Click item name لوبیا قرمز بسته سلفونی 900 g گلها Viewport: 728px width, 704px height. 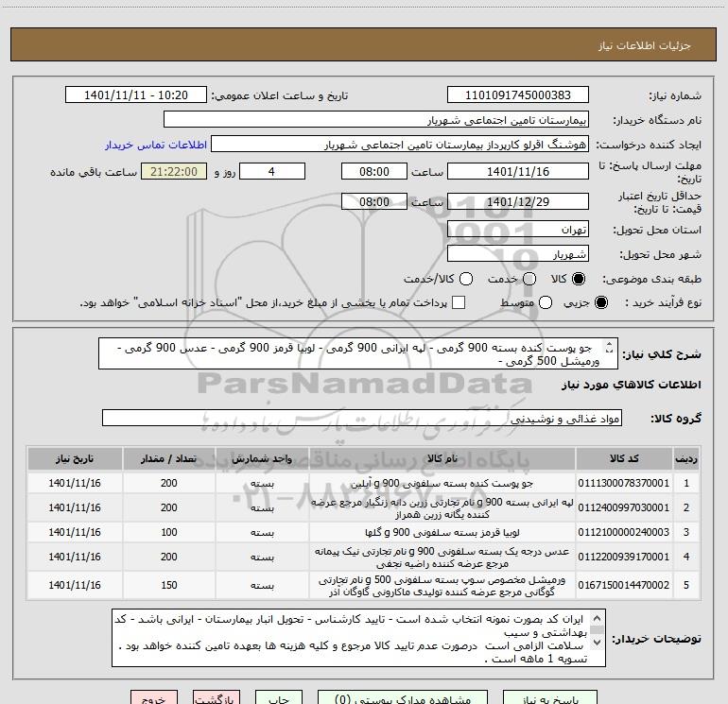click(442, 532)
